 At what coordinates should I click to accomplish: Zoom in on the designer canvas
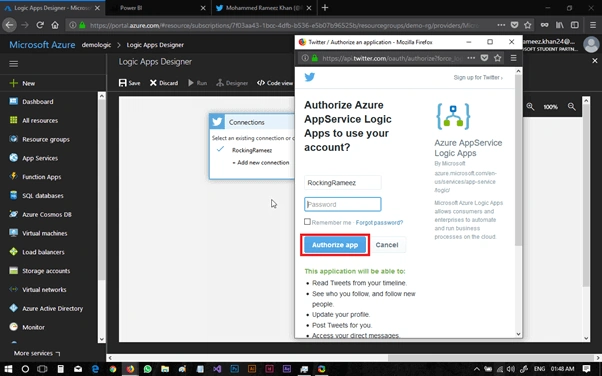(x=530, y=107)
